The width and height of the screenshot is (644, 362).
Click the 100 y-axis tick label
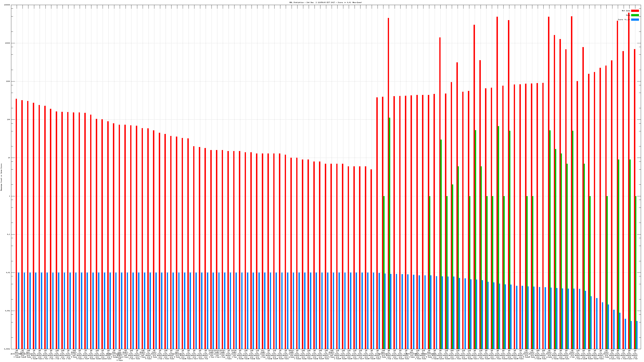(8, 120)
